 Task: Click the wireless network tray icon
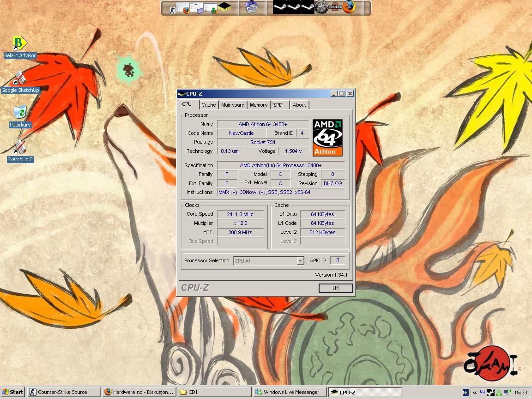(507, 393)
